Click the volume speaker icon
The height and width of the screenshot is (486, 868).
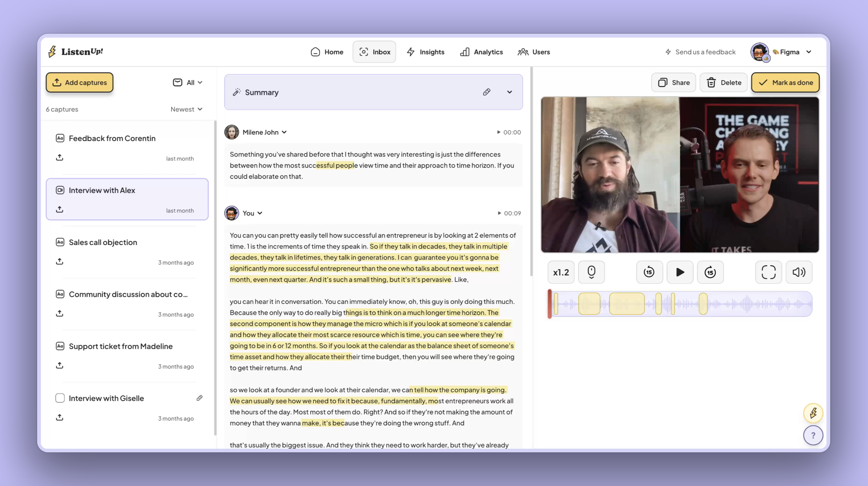point(799,272)
